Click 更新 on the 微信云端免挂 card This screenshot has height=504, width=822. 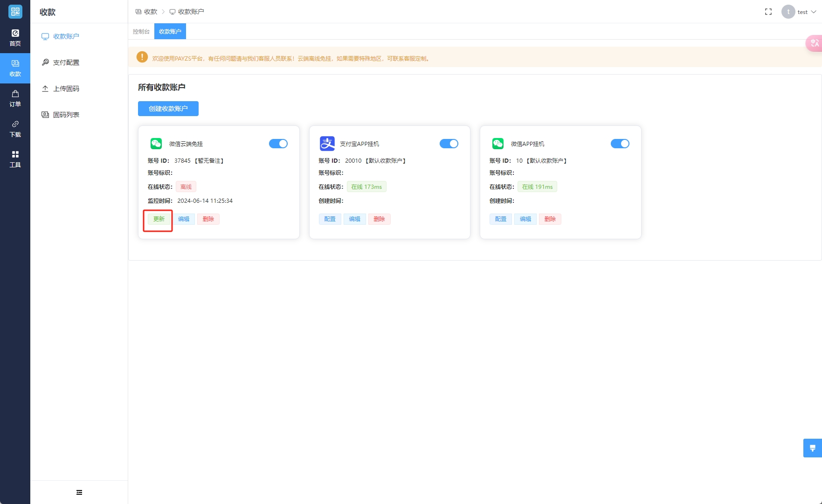(159, 219)
